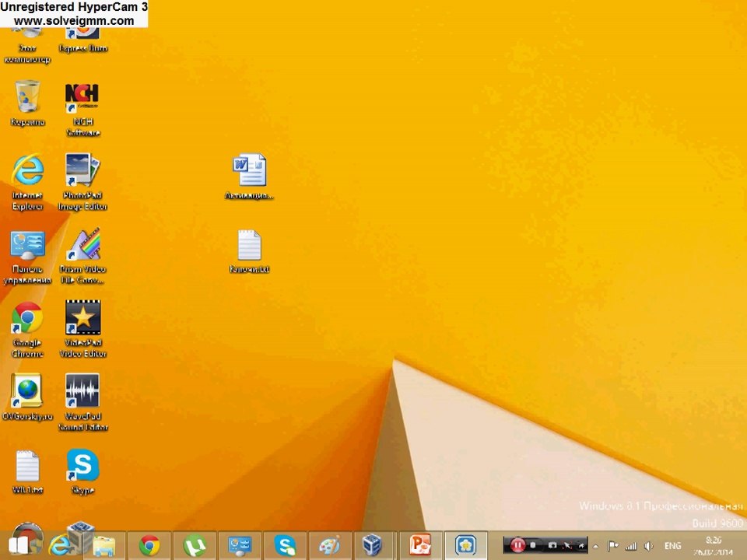
Task: Open VirtualBox from the taskbar
Action: pos(372,545)
